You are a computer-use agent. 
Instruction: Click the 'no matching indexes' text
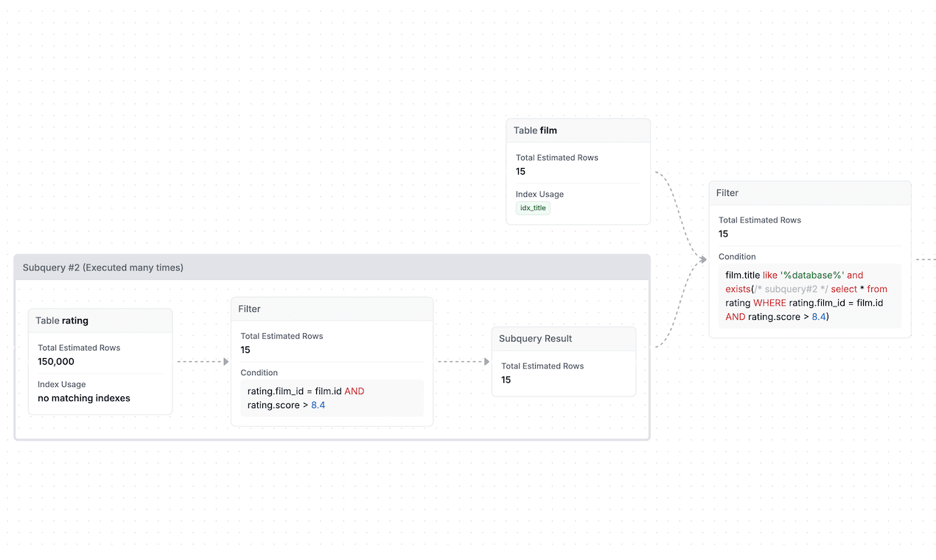click(x=84, y=398)
